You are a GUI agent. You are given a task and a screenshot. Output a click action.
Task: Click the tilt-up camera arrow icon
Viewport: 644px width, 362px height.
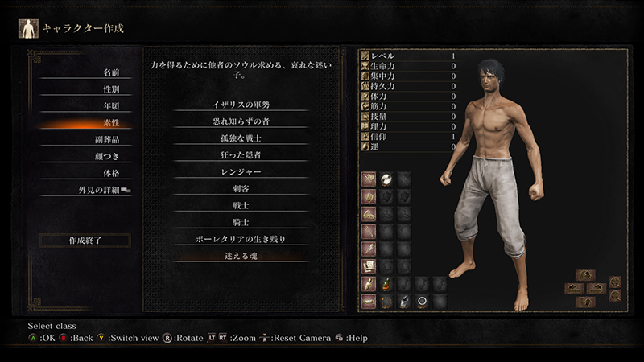(585, 275)
